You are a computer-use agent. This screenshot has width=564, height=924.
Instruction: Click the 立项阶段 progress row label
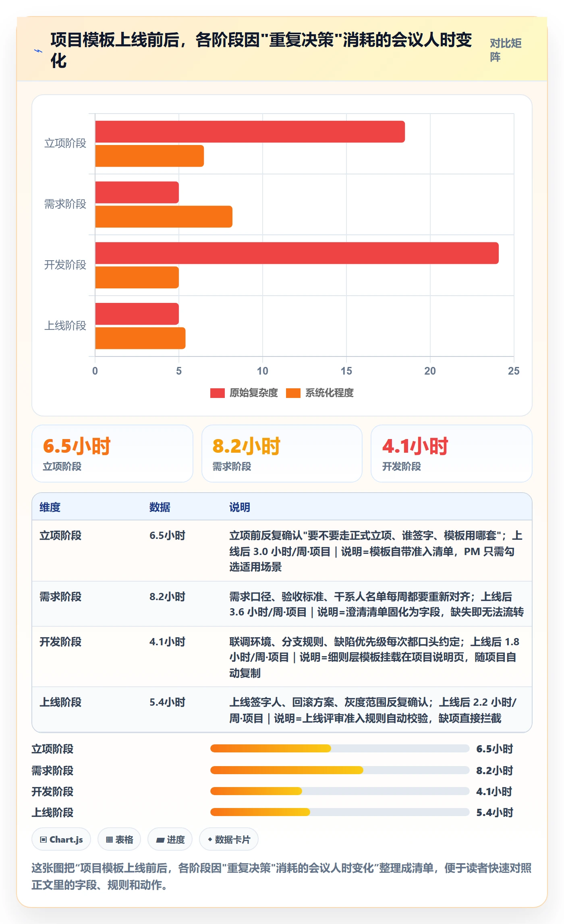pyautogui.click(x=52, y=749)
